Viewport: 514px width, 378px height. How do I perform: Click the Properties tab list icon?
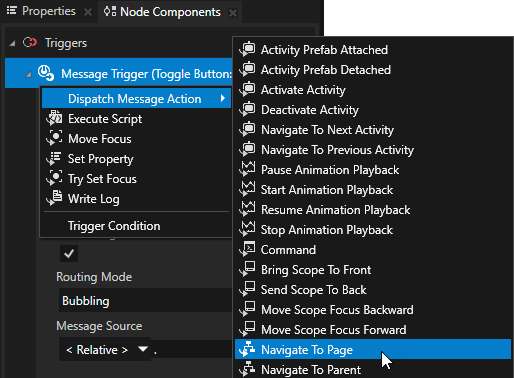(12, 11)
